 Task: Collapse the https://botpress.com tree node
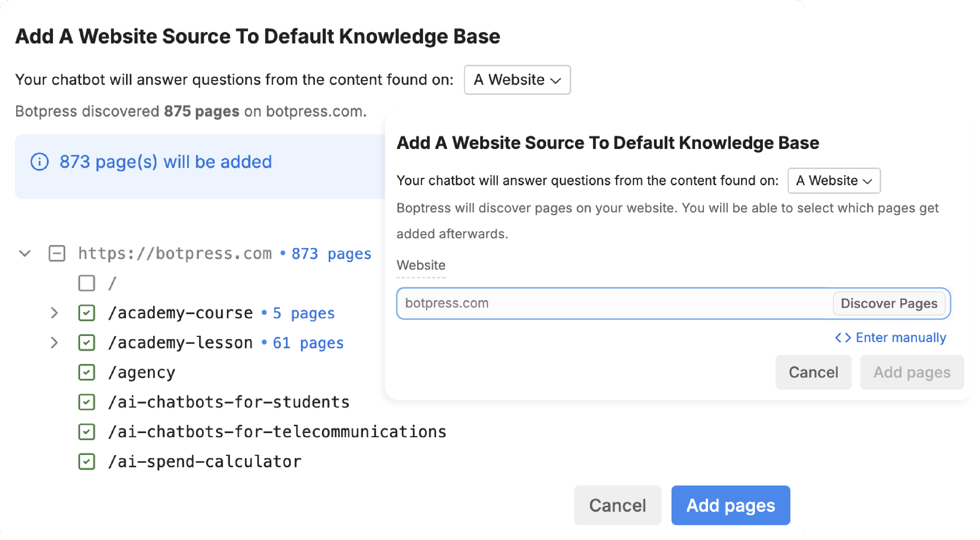point(25,253)
